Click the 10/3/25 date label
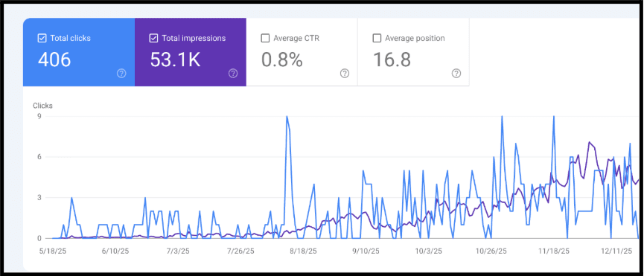 [428, 251]
